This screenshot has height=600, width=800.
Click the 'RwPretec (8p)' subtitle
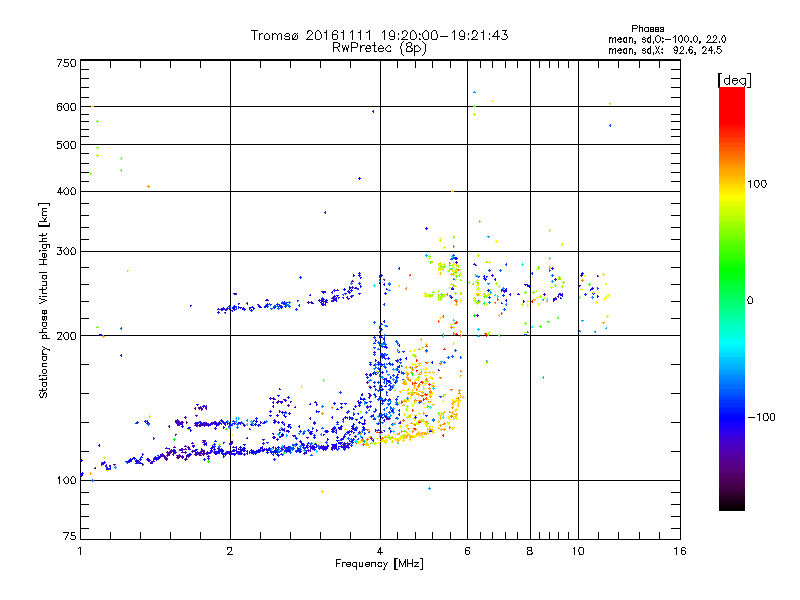point(379,48)
